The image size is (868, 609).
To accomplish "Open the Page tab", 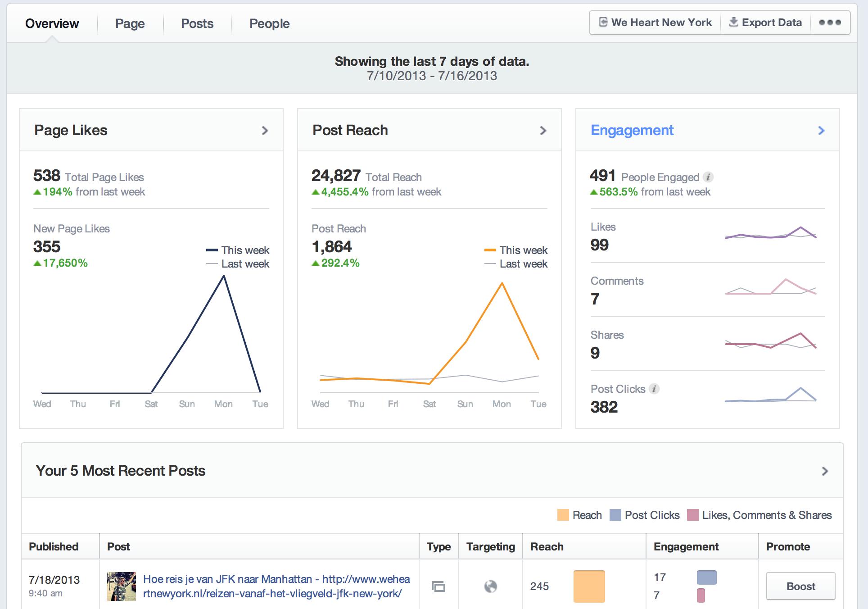I will point(130,23).
